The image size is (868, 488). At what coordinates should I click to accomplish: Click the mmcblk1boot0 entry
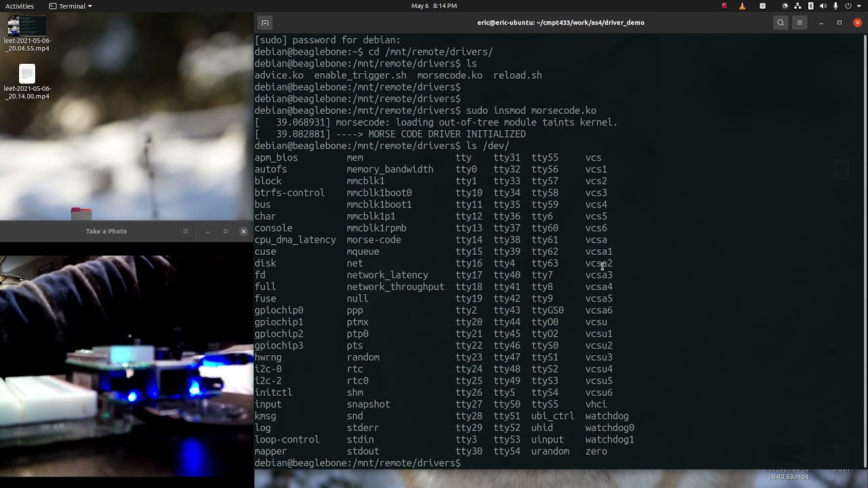[379, 193]
